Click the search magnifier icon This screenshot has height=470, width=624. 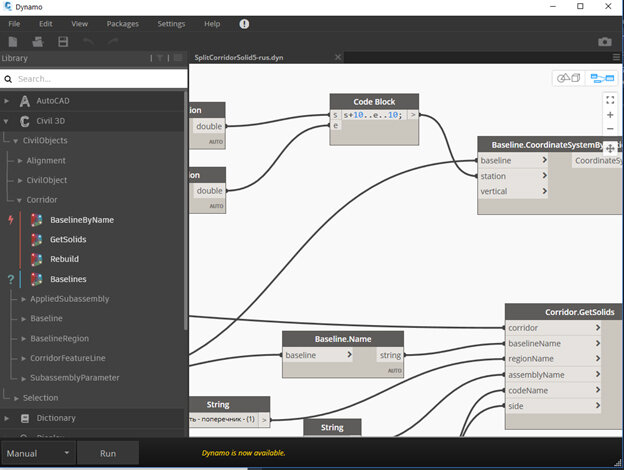(8, 79)
